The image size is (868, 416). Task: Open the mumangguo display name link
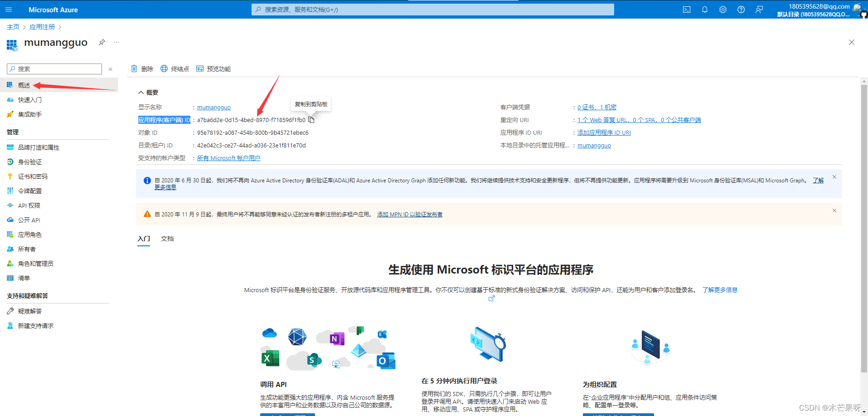pyautogui.click(x=214, y=108)
